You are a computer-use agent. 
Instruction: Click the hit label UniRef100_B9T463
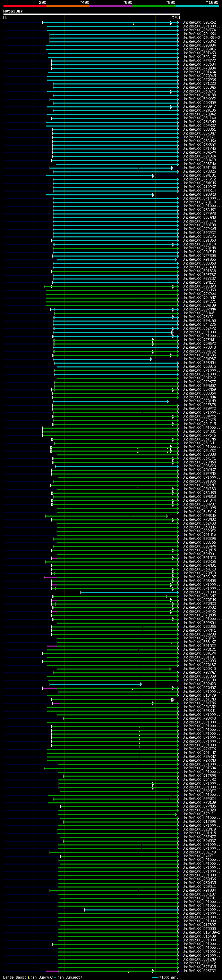coord(199,53)
